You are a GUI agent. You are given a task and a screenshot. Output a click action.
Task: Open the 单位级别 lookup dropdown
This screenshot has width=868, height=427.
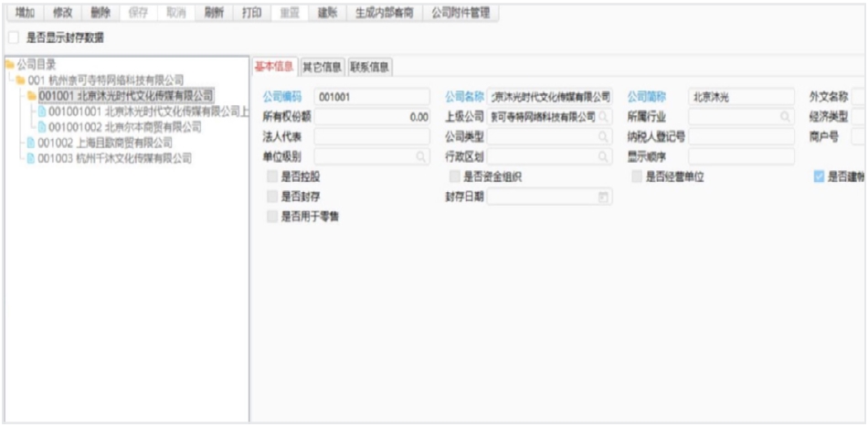click(421, 157)
